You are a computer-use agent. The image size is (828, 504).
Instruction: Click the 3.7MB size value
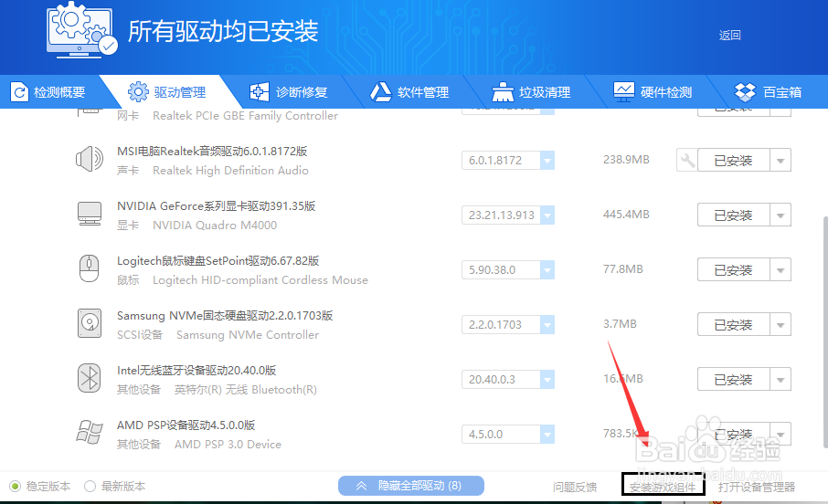620,324
